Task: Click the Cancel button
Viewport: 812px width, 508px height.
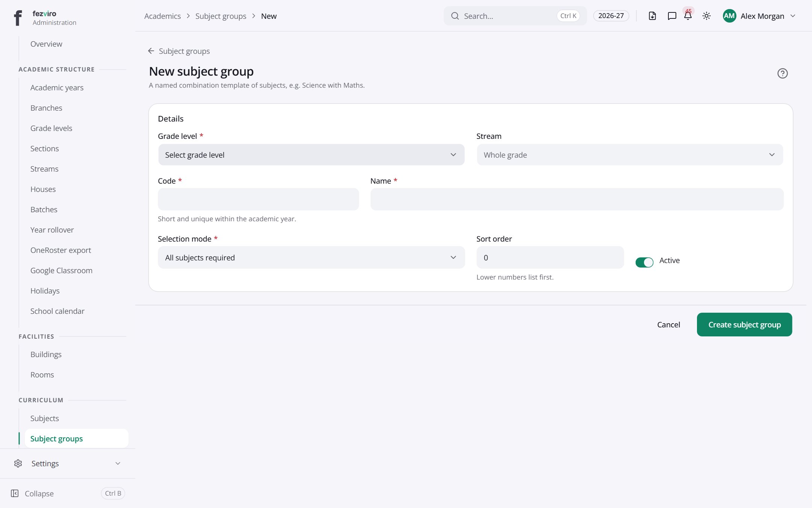Action: click(668, 324)
